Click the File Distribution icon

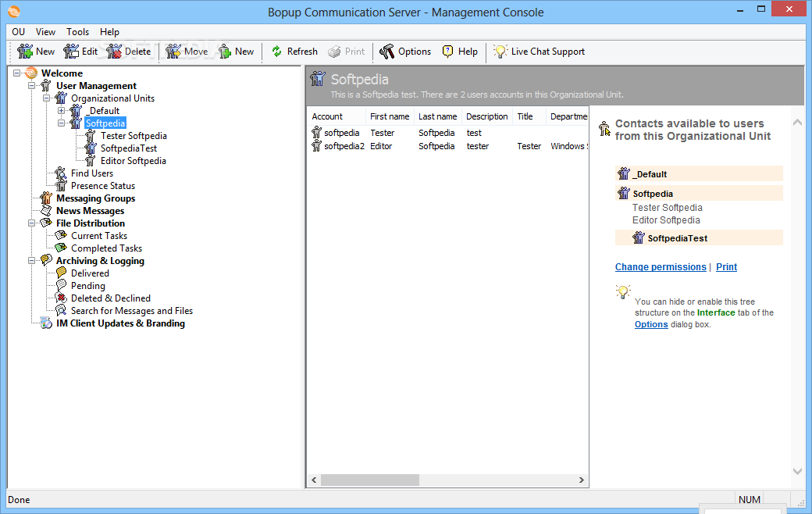(x=46, y=223)
